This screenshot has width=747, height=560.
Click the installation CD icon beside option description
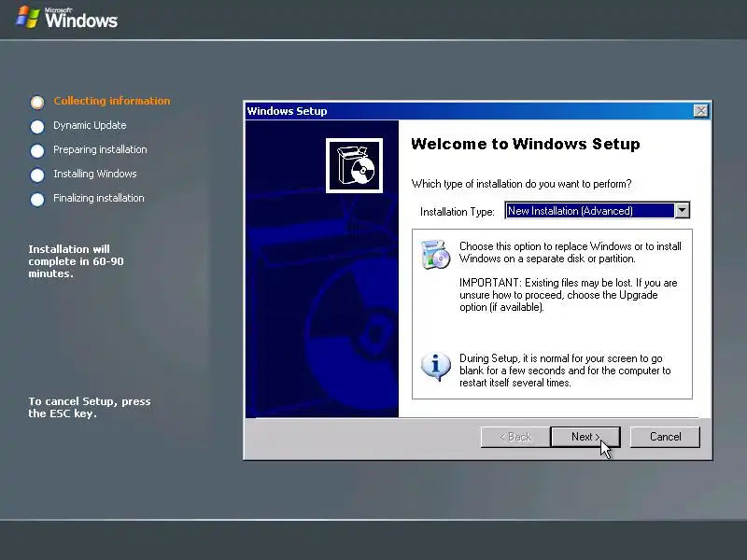pyautogui.click(x=435, y=254)
